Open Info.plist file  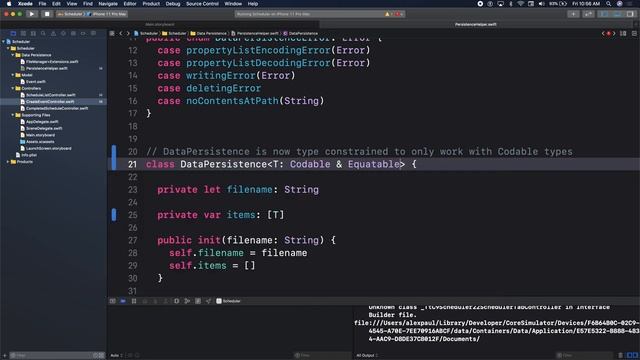(x=26, y=155)
